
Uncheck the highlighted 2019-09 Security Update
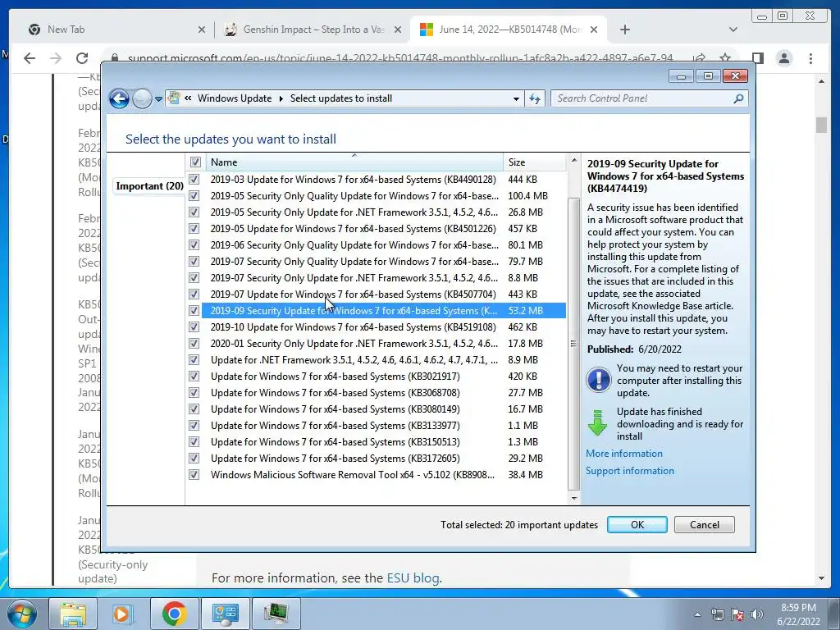pos(194,311)
